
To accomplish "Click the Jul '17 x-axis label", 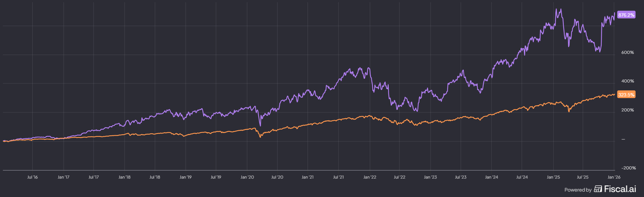I will coord(94,177).
